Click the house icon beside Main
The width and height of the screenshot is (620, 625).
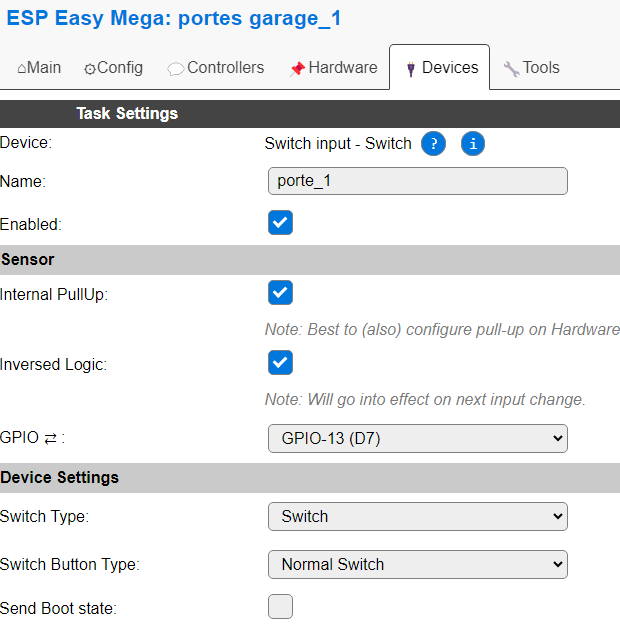pyautogui.click(x=22, y=69)
